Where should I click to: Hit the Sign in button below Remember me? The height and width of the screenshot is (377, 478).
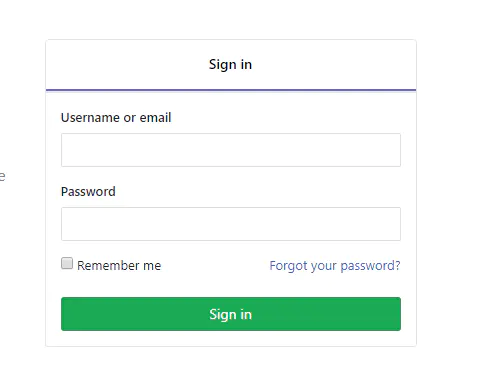click(231, 314)
